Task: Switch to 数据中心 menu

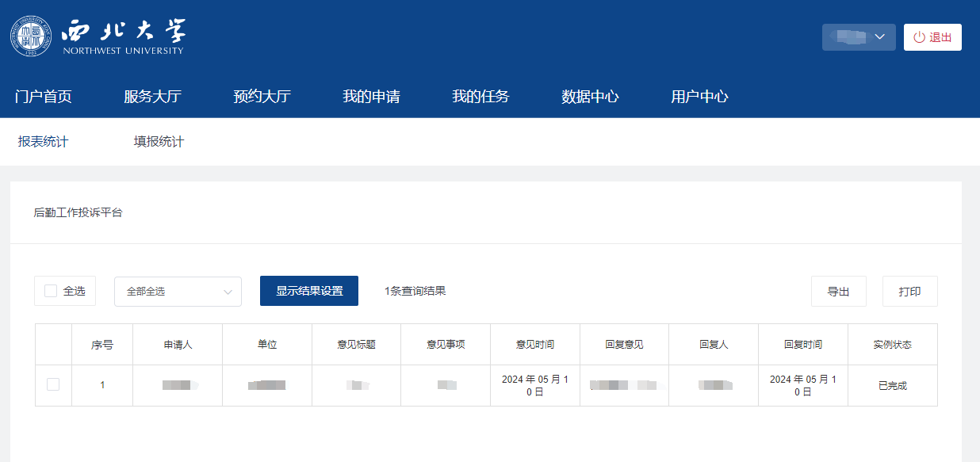Action: point(590,97)
